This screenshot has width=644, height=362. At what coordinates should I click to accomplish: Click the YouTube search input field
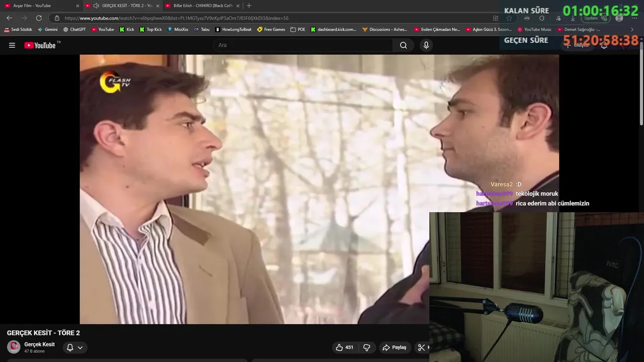303,45
